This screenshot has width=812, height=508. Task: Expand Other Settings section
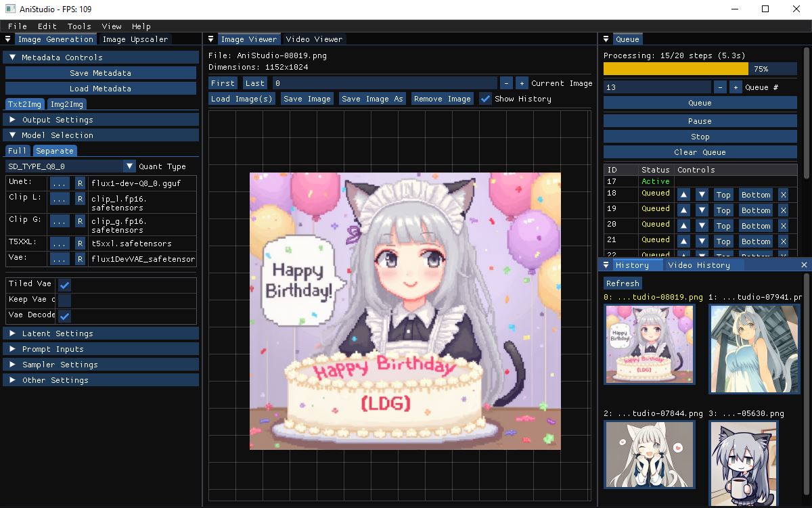(x=101, y=380)
